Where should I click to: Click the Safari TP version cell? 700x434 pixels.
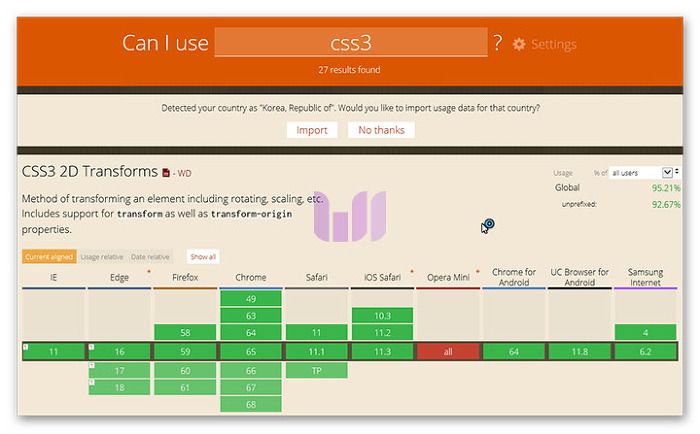317,371
